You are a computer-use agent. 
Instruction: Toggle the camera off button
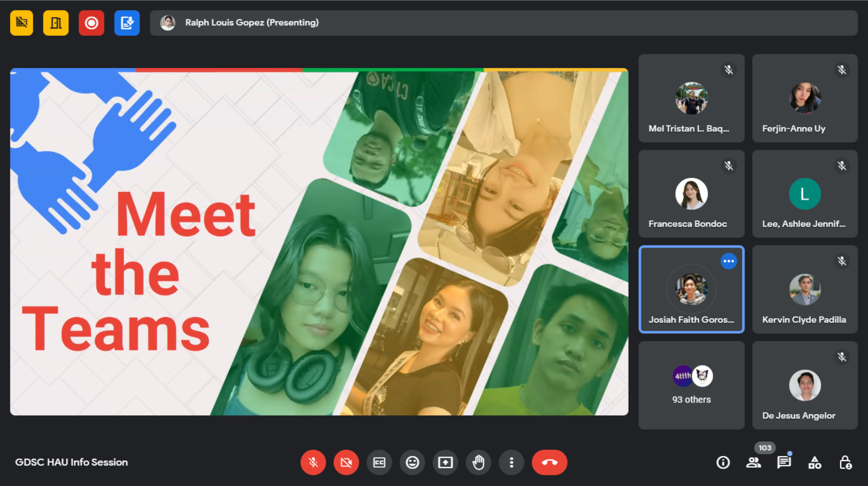point(346,462)
